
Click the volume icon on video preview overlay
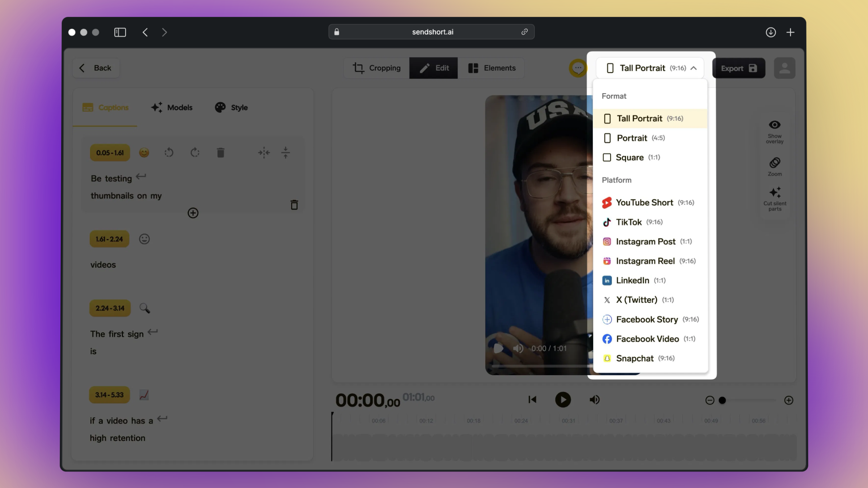click(518, 348)
